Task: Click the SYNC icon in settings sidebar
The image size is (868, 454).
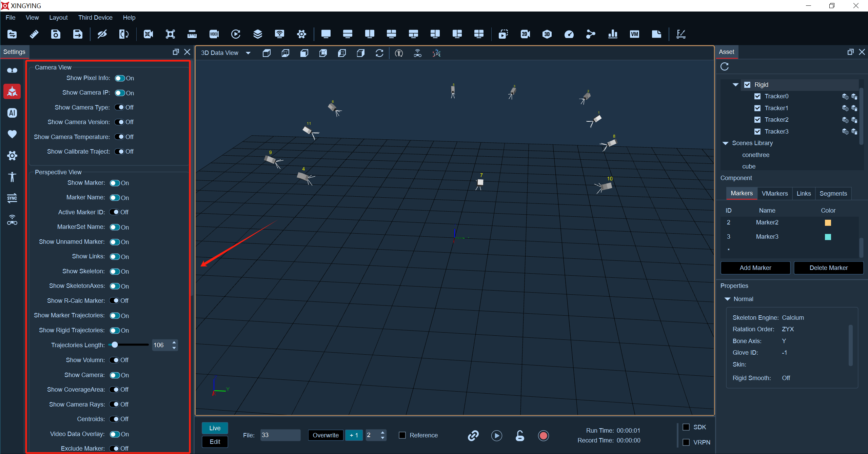Action: coord(12,198)
